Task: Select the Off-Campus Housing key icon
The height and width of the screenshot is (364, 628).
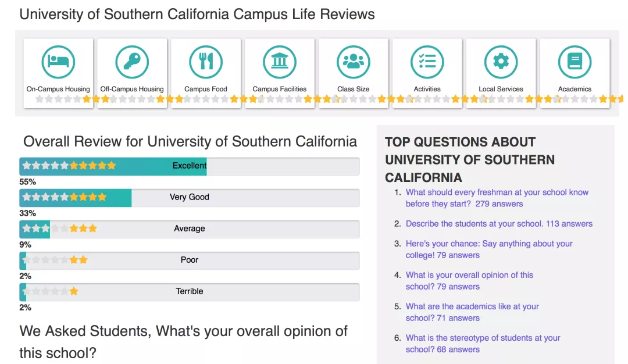Action: (132, 61)
